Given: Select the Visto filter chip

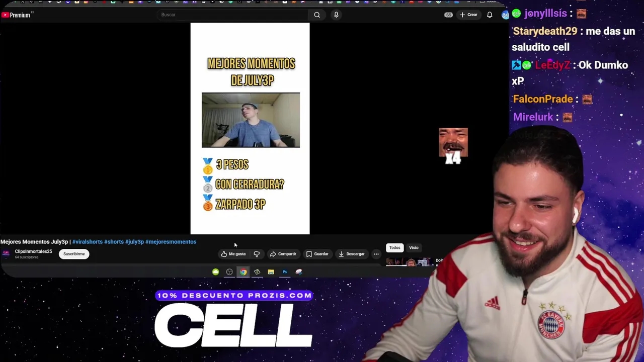Looking at the screenshot, I should (x=414, y=247).
